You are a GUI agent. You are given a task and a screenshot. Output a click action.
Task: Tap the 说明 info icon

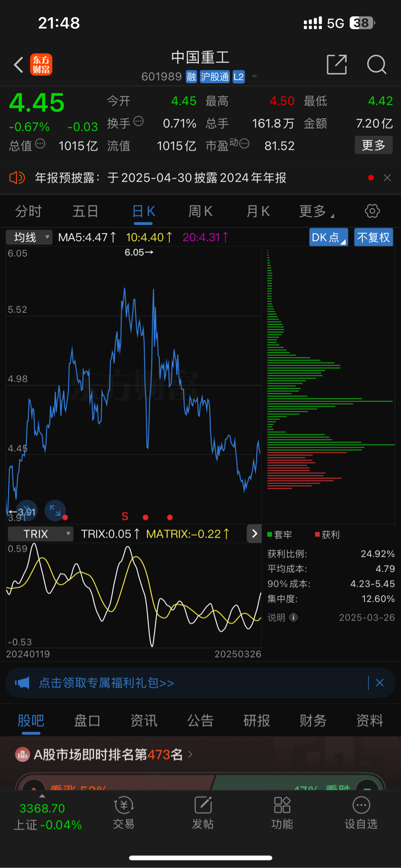[x=293, y=617]
